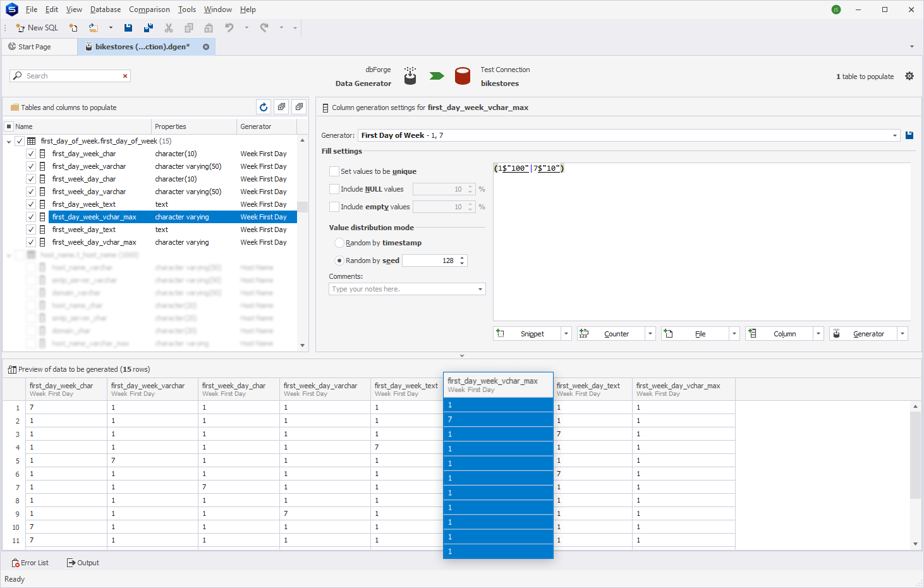Image resolution: width=924 pixels, height=588 pixels.
Task: Open the Error List panel
Action: [30, 563]
